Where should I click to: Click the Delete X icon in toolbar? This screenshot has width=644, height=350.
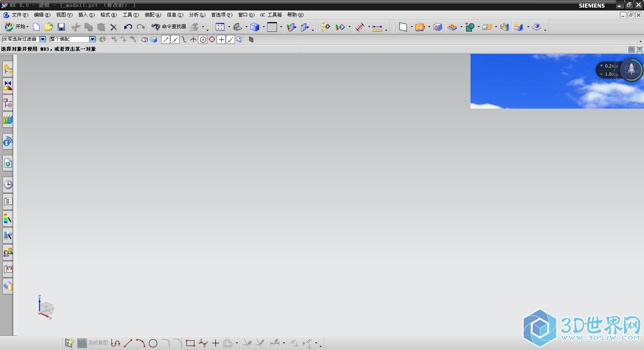114,27
